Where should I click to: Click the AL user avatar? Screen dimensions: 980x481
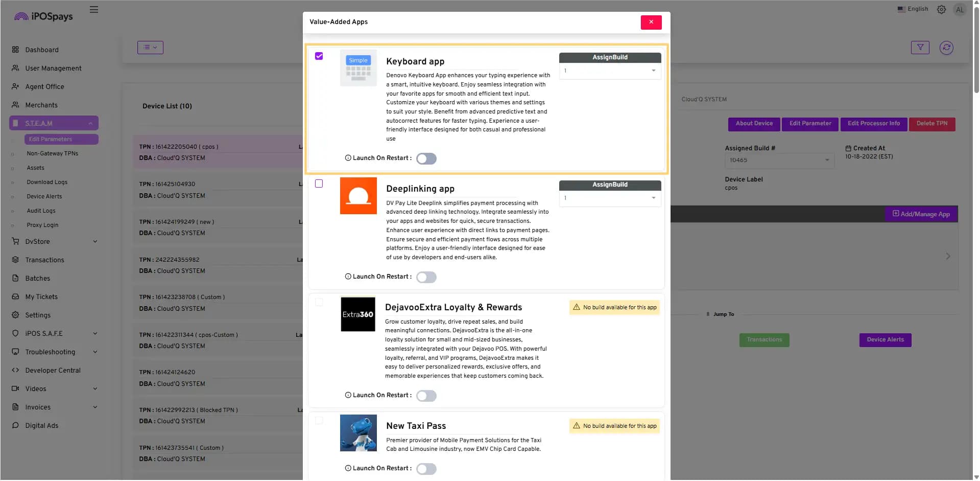pyautogui.click(x=960, y=9)
